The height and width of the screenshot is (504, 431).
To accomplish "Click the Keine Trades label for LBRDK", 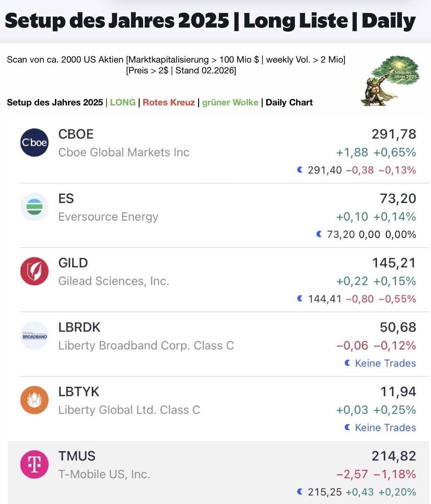I will tap(385, 363).
